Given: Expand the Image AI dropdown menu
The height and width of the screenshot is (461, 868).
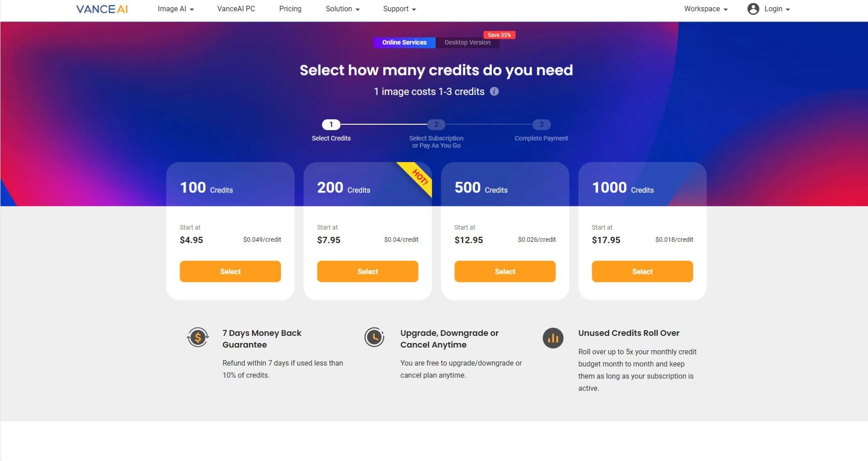Looking at the screenshot, I should [x=175, y=9].
